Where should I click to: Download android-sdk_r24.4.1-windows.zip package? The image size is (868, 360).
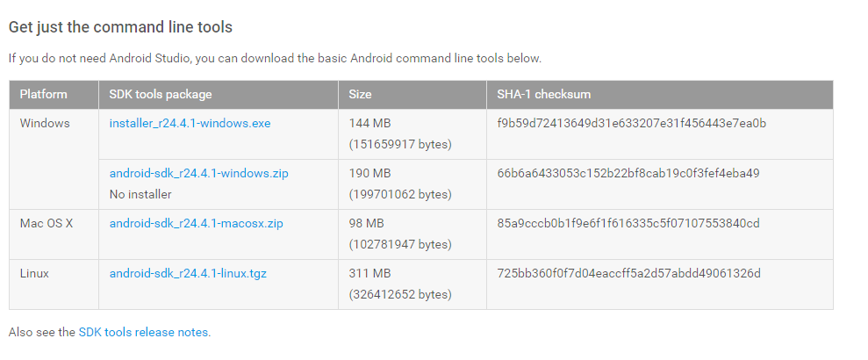click(x=198, y=174)
